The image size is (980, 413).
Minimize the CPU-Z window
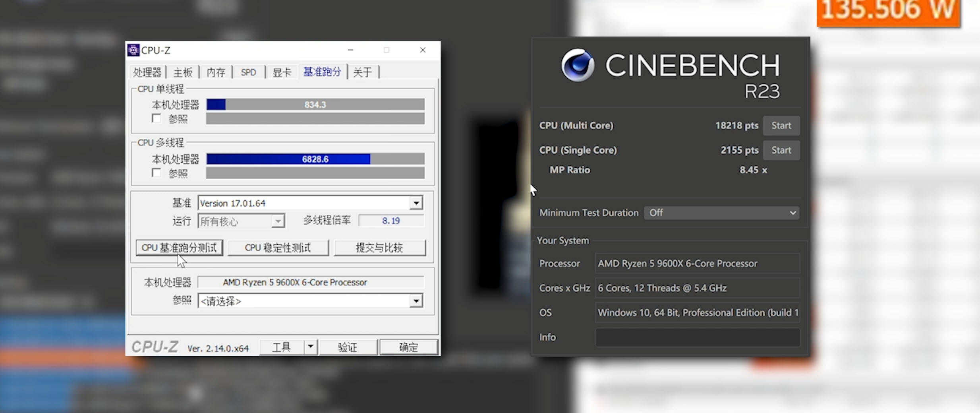click(350, 50)
